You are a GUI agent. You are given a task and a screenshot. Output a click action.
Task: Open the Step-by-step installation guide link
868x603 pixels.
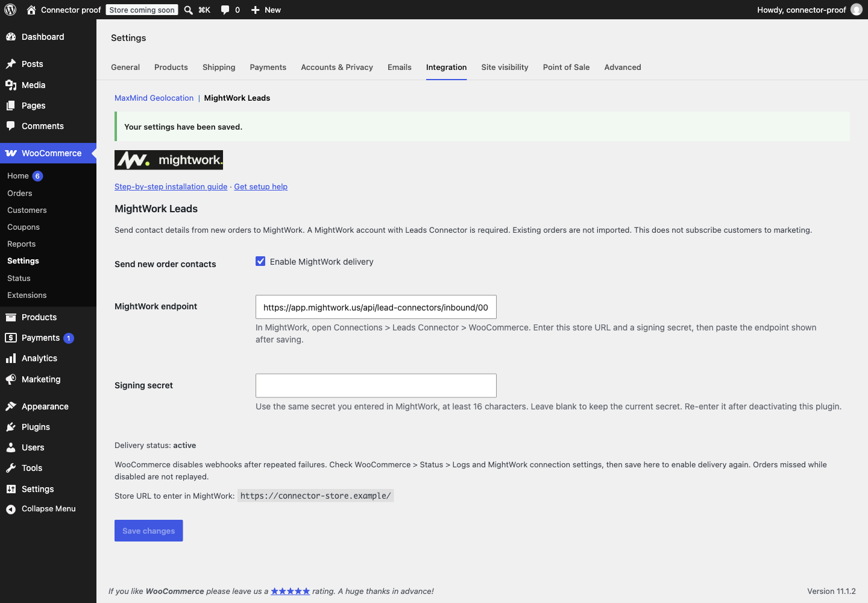(x=171, y=186)
